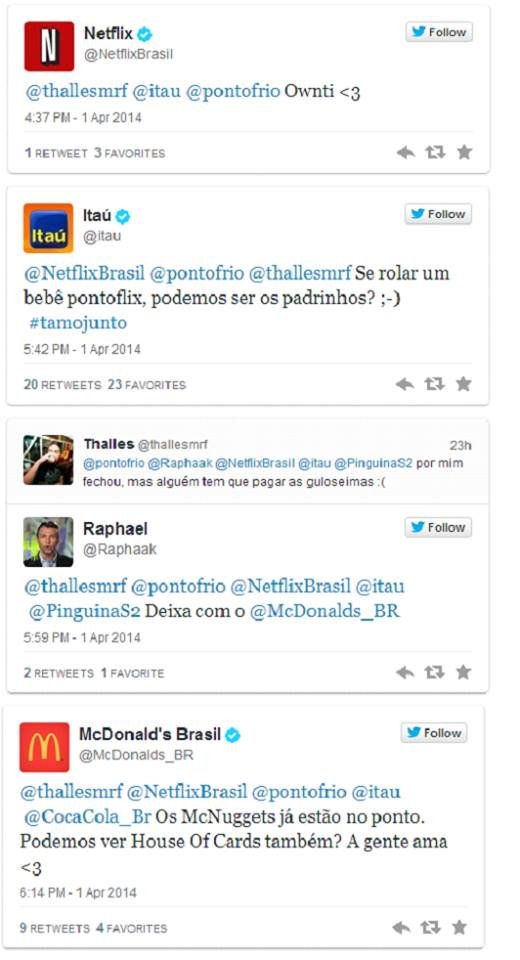Open the #tamojunto hashtag
This screenshot has height=960, width=520.
[x=78, y=323]
